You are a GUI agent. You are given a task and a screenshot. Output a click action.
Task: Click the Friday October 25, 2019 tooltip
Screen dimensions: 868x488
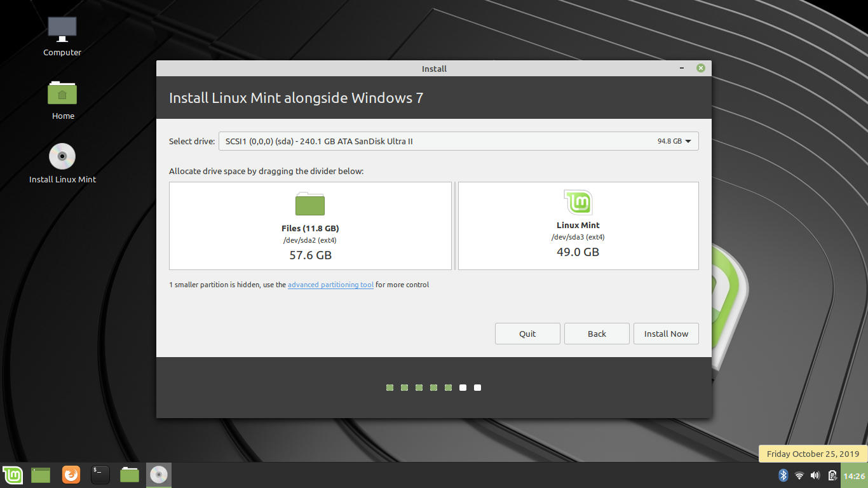(813, 454)
